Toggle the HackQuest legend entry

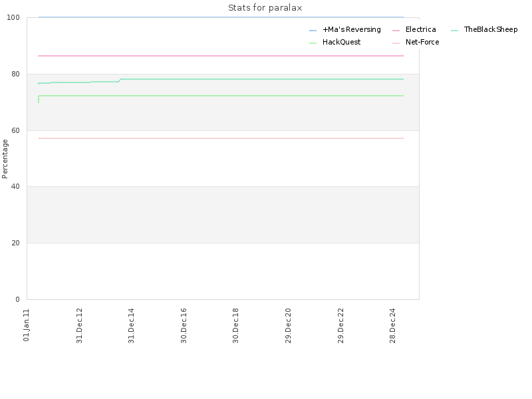335,42
